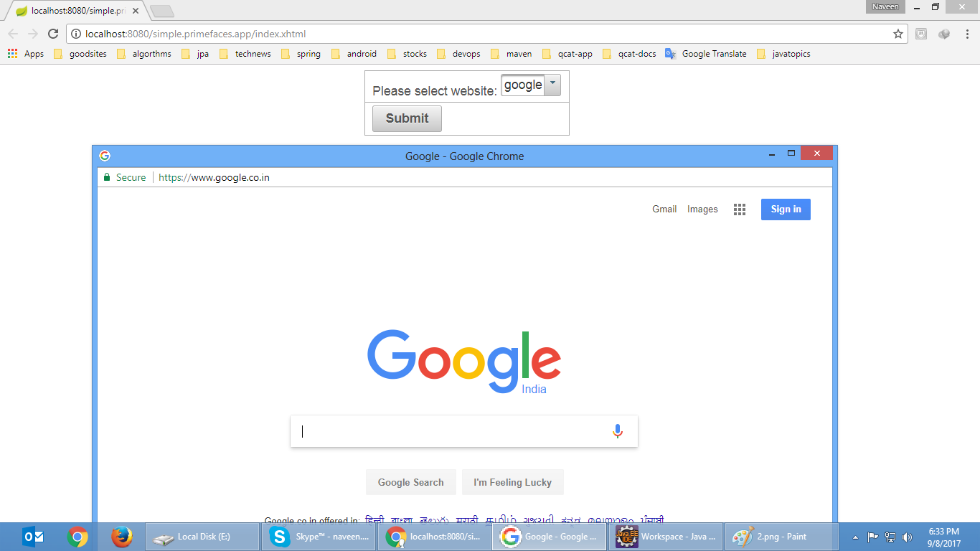Open a new browser tab
980x551 pixels.
coord(162,11)
